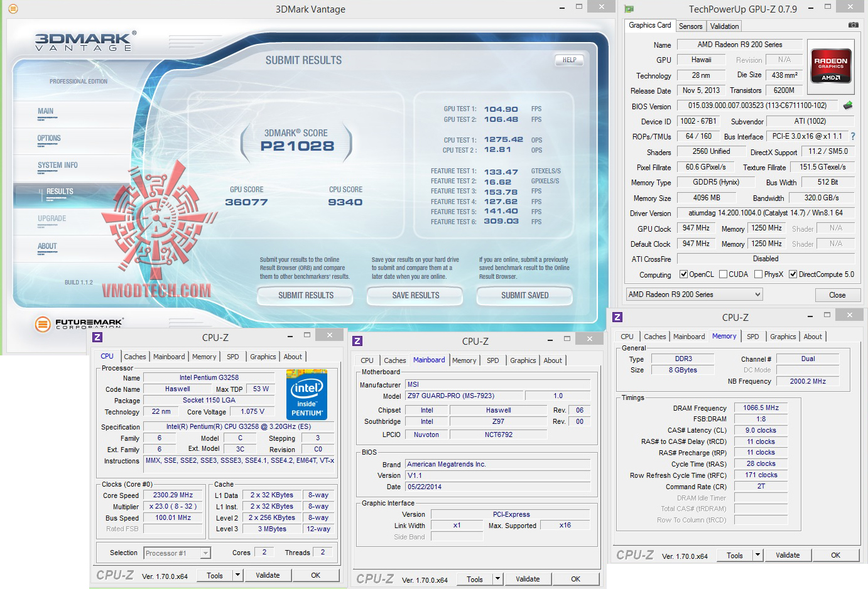Enable the PhysX checkbox
Image resolution: width=868 pixels, height=589 pixels.
(x=759, y=274)
